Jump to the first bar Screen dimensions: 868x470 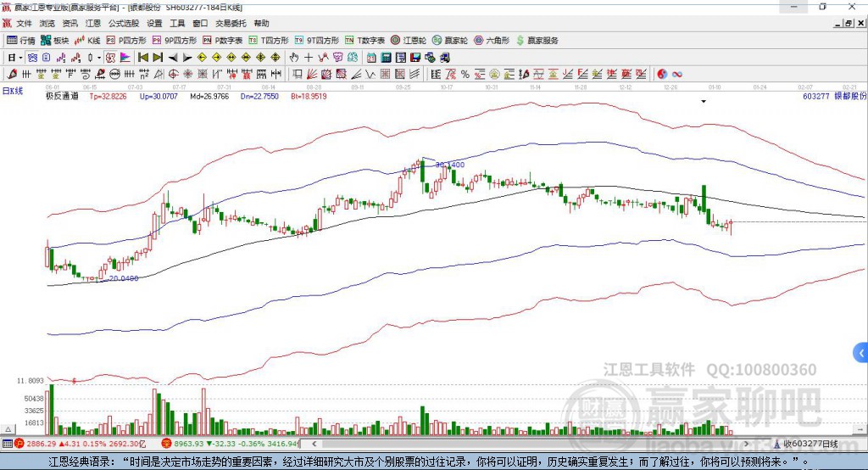click(142, 58)
